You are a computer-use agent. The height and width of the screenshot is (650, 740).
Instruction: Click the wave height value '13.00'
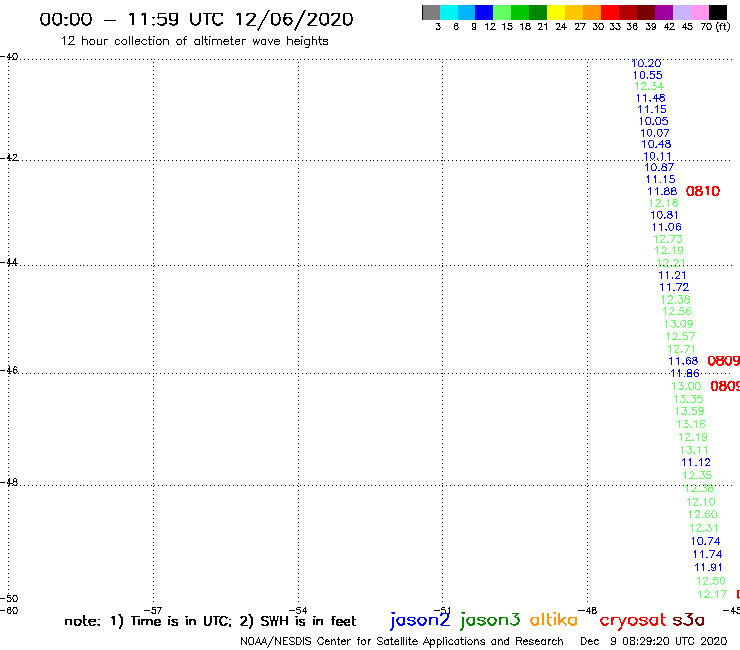[x=686, y=386]
